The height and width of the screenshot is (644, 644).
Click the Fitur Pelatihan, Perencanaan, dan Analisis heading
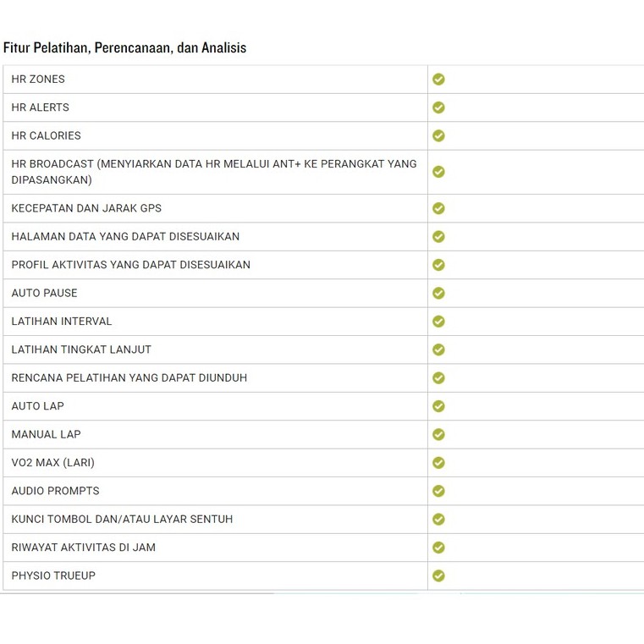click(125, 48)
